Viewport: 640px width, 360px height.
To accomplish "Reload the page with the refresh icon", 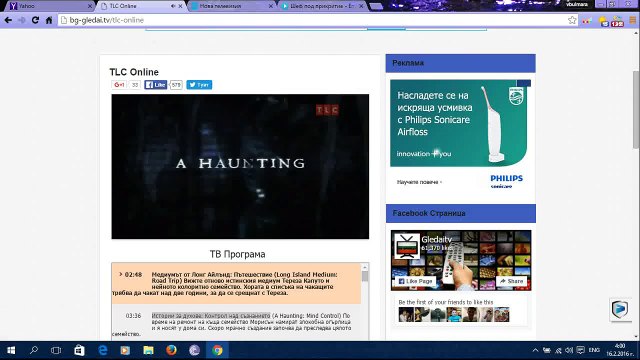I will tap(36, 20).
